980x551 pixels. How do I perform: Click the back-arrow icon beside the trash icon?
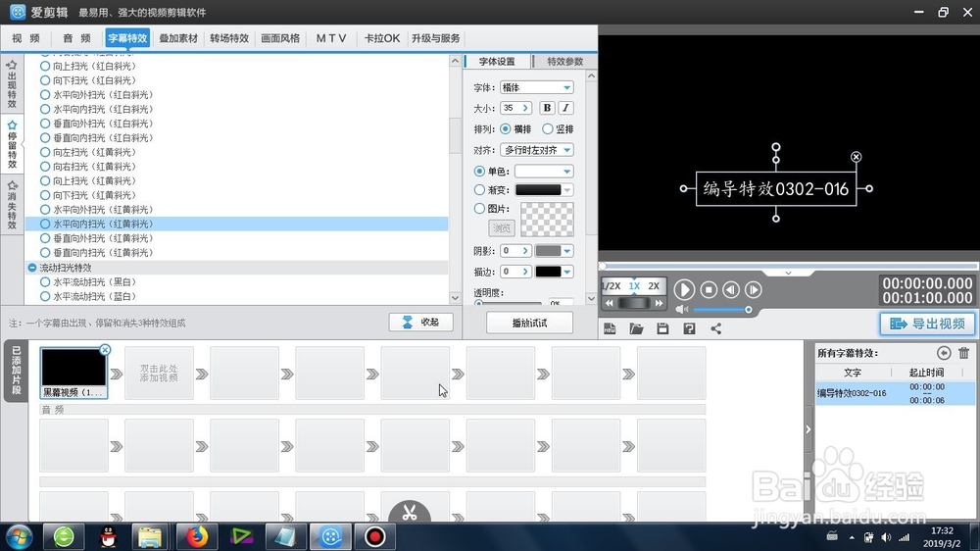tap(944, 353)
